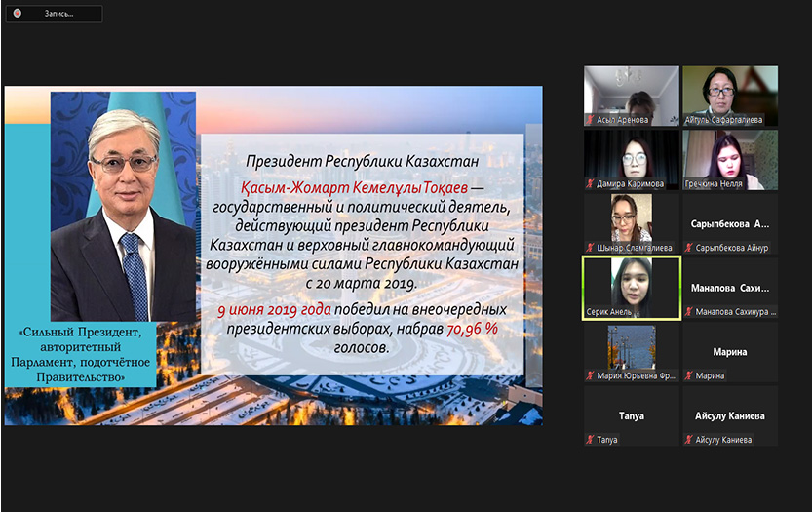Click the muted mic icon for Шынар Сламгалиева

click(590, 248)
